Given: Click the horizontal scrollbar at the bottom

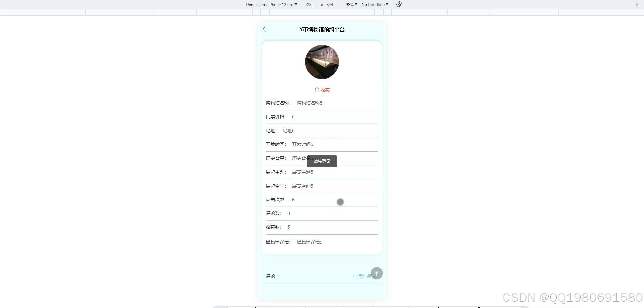Looking at the screenshot, I should (369, 307).
